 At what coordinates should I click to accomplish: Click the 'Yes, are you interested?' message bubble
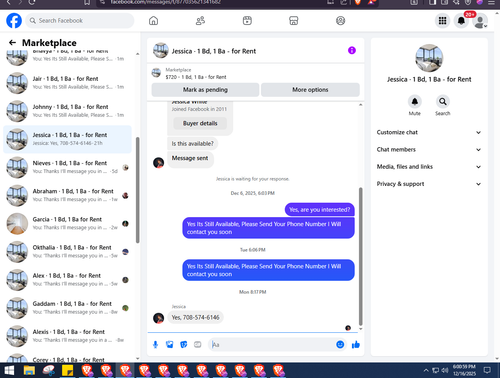pos(320,210)
